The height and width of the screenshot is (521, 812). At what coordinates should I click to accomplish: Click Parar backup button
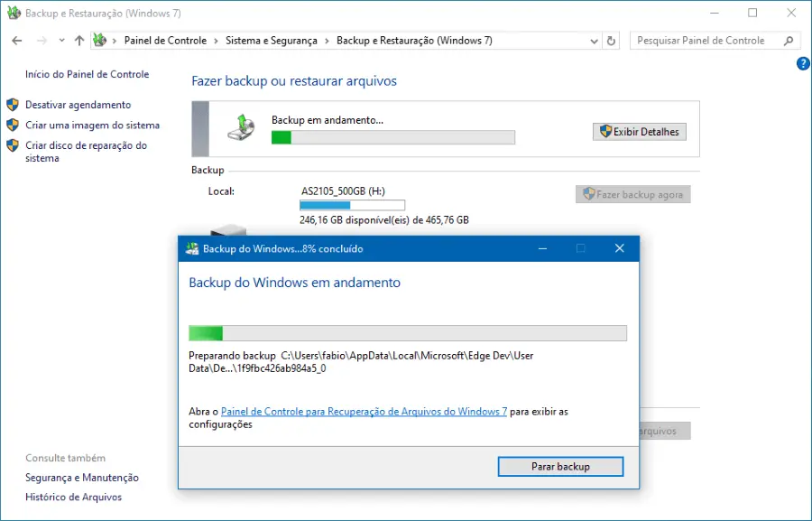[x=560, y=467]
